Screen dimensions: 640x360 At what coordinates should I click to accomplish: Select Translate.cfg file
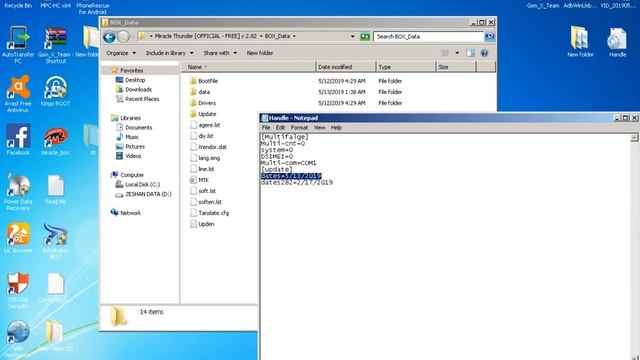pyautogui.click(x=209, y=213)
